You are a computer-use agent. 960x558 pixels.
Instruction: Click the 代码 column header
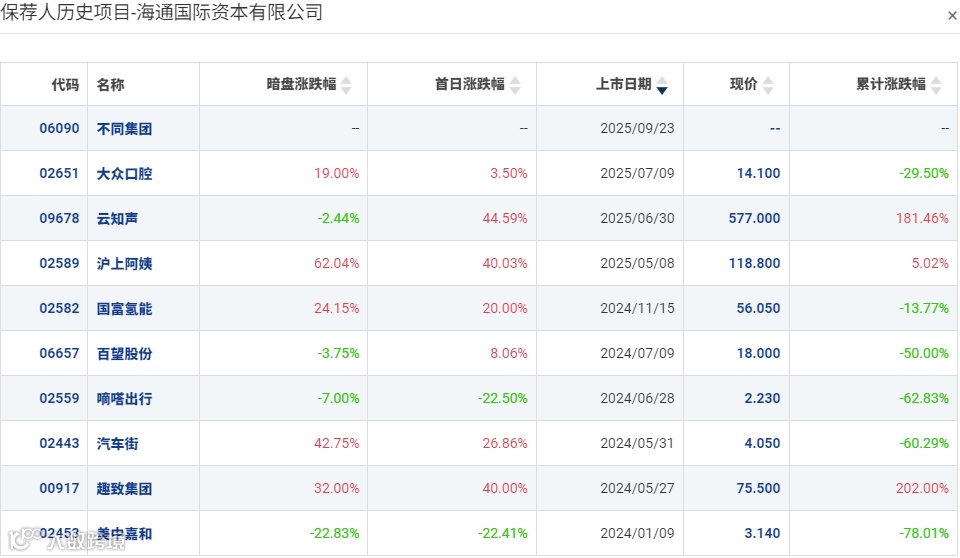click(x=65, y=85)
